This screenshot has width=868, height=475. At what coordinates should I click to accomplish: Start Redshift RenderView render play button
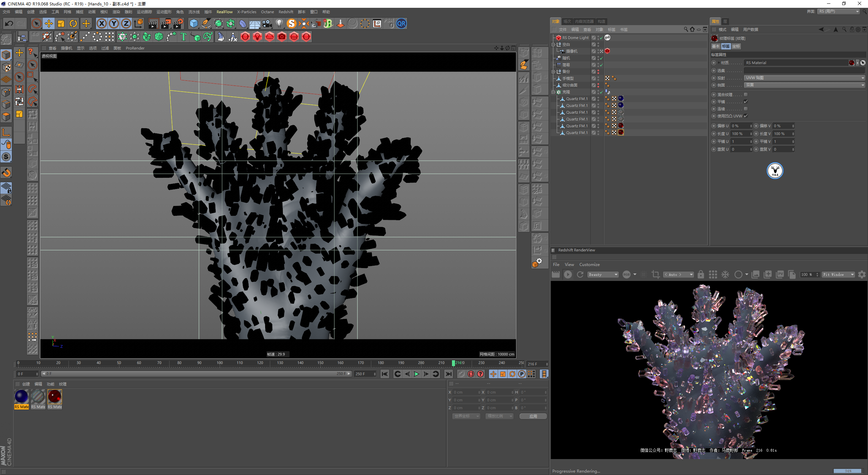tap(568, 274)
